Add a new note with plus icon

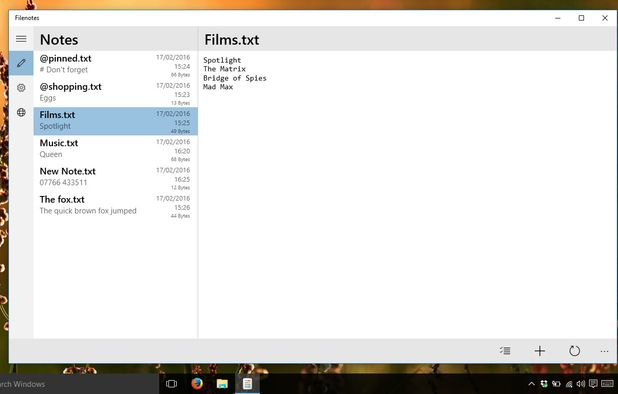[x=540, y=351]
